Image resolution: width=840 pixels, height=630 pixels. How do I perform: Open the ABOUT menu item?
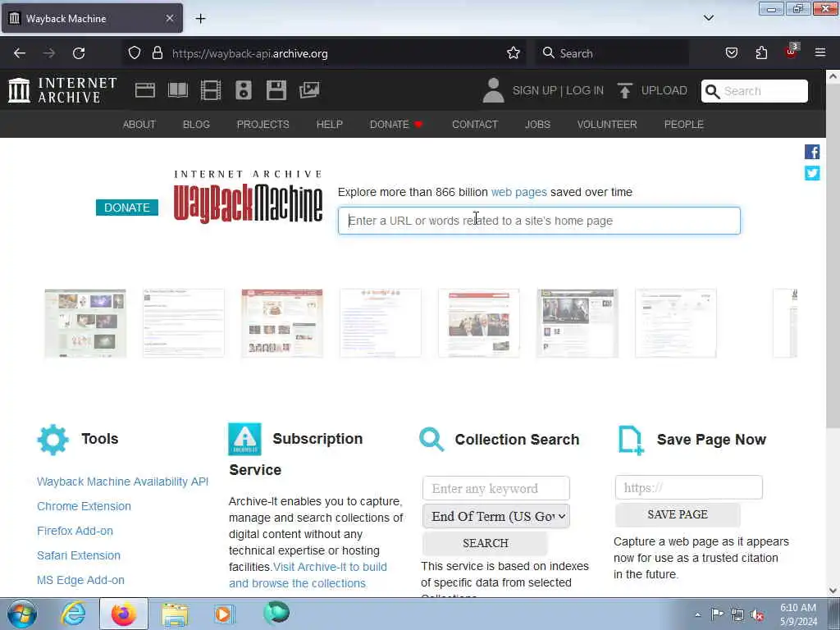point(139,125)
